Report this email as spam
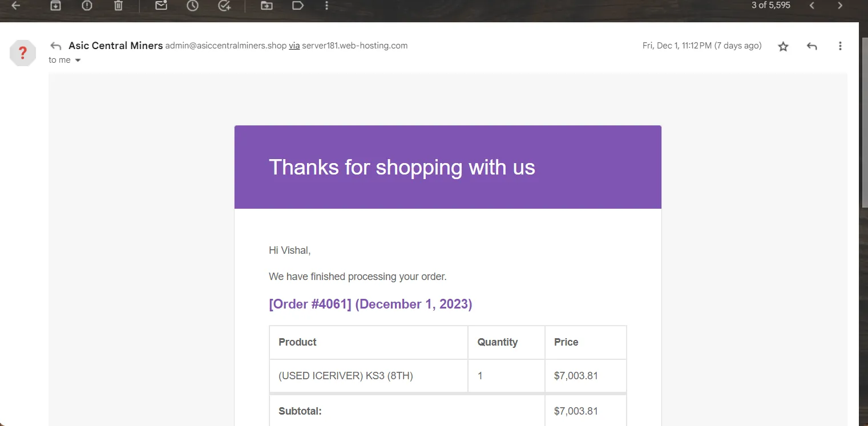Viewport: 868px width, 426px height. 87,6
